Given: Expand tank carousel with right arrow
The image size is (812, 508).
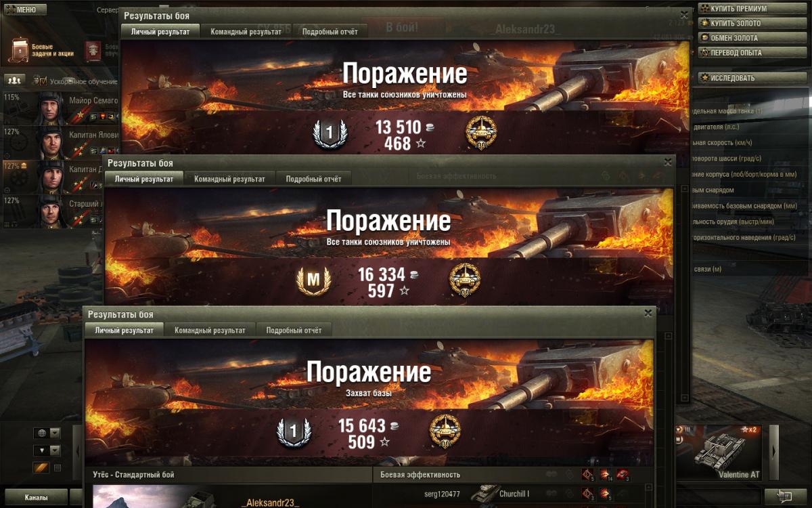Looking at the screenshot, I should click(774, 451).
